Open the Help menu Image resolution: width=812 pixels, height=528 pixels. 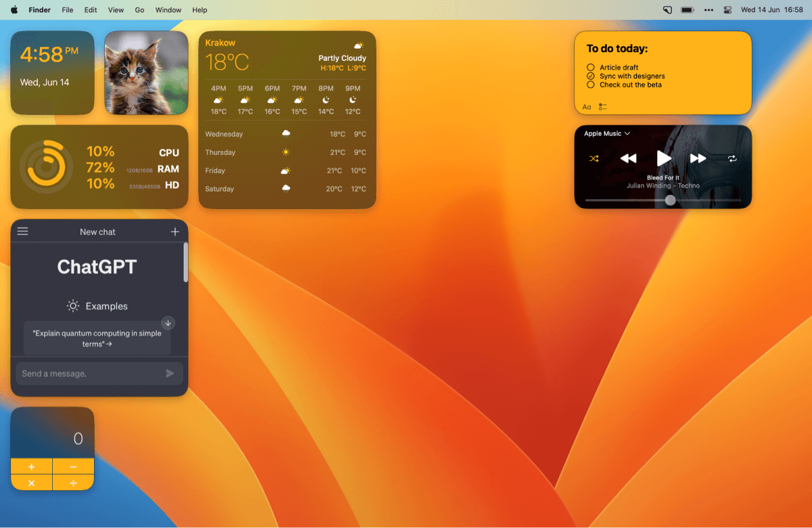(x=200, y=10)
